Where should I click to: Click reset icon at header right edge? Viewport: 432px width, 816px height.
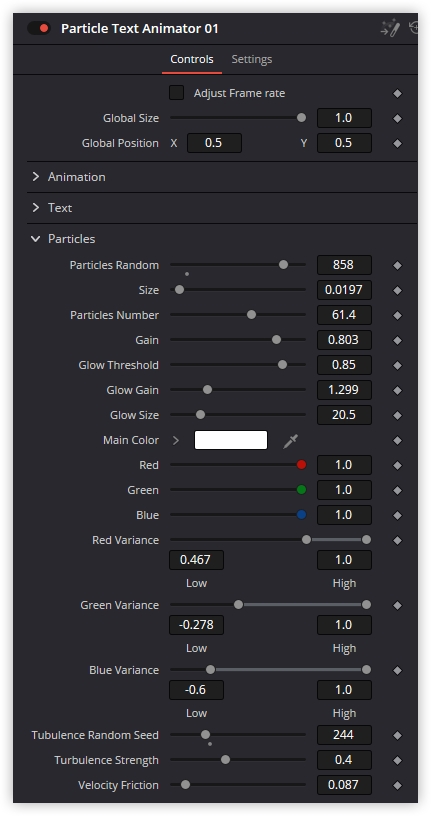[414, 28]
